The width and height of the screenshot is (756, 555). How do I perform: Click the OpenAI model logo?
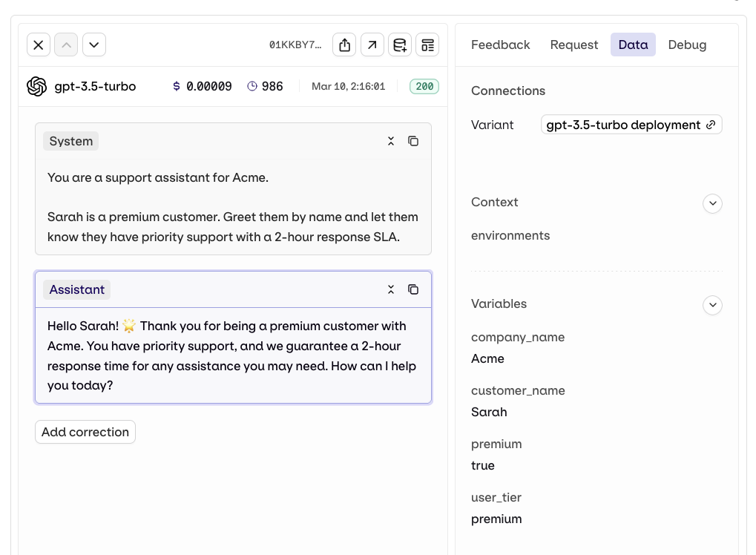pyautogui.click(x=36, y=86)
